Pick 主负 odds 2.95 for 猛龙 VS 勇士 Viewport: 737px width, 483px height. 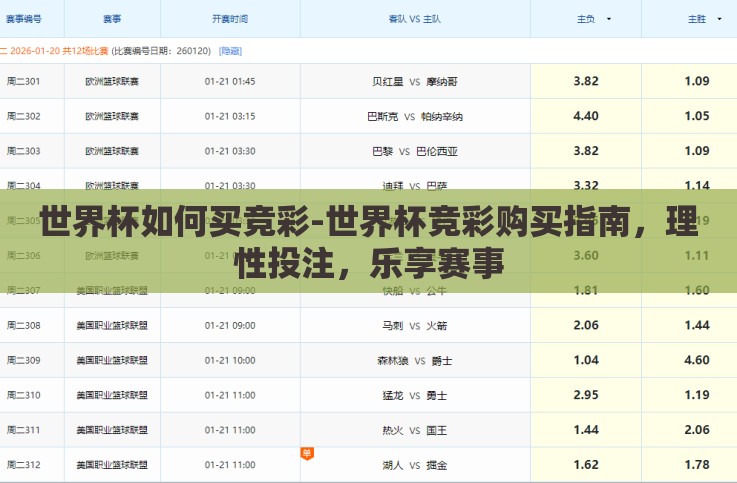(x=586, y=395)
